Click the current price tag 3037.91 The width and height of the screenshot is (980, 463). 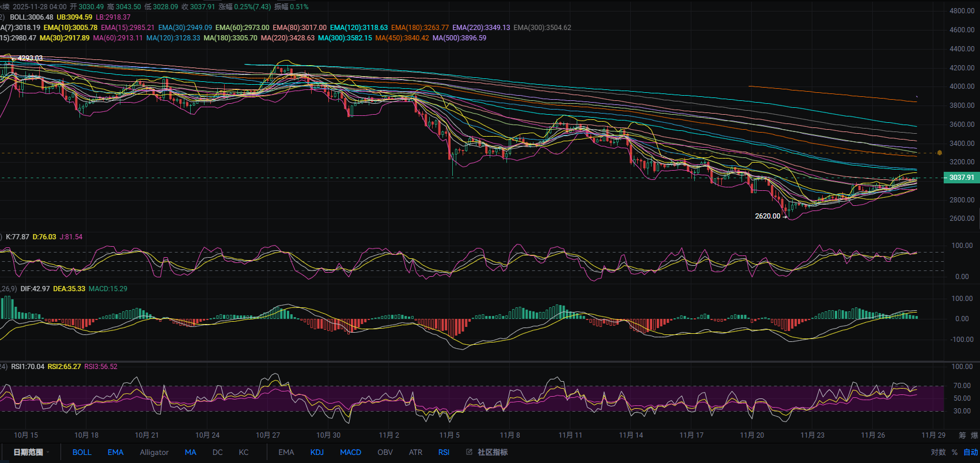click(x=961, y=178)
